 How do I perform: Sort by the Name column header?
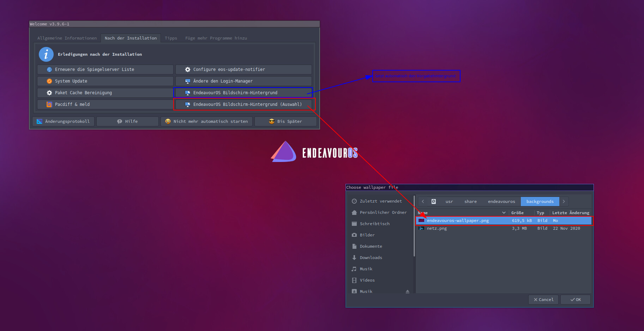(x=462, y=213)
